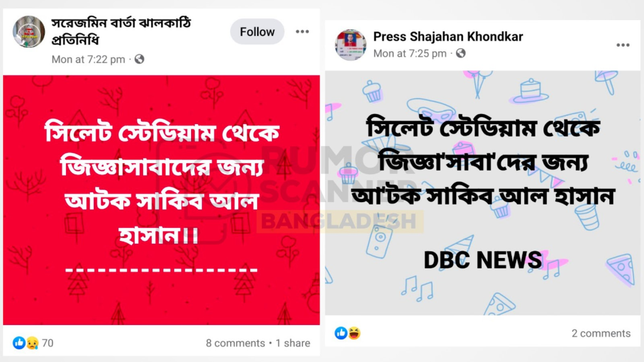This screenshot has height=362, width=644.
Task: Click the globe privacy icon on right post
Action: pyautogui.click(x=461, y=54)
